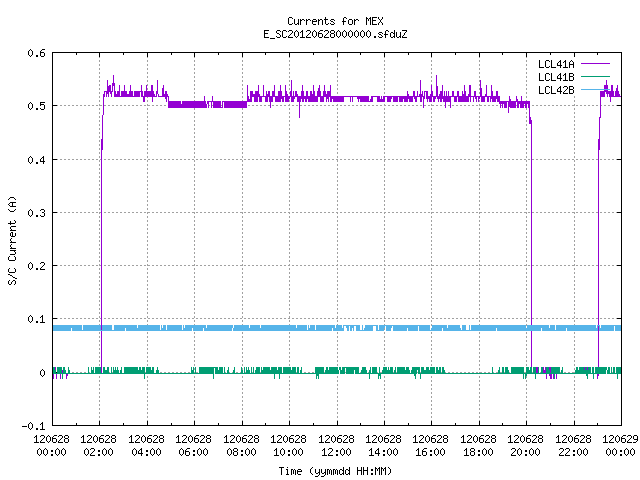Click the chart title 'Currents for MEX'
The height and width of the screenshot is (480, 640).
tap(335, 21)
